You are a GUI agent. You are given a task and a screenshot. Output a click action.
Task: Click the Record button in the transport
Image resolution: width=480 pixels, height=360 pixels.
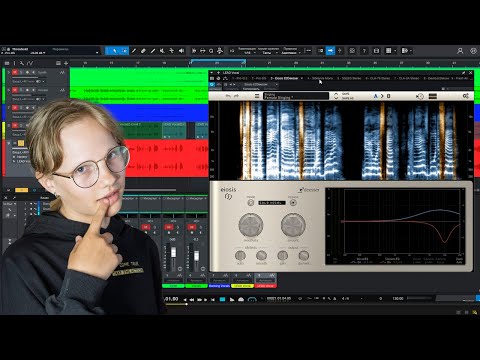(241, 299)
